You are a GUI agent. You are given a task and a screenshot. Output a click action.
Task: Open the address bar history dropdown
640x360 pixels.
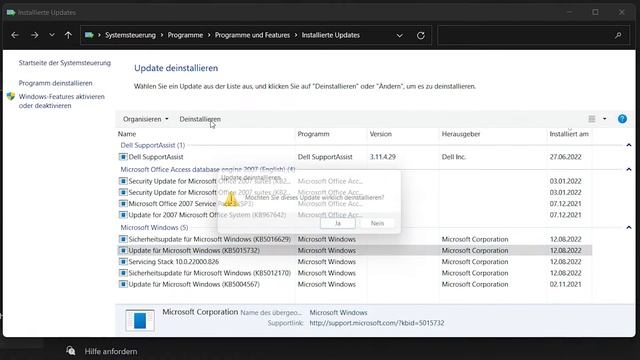click(400, 36)
